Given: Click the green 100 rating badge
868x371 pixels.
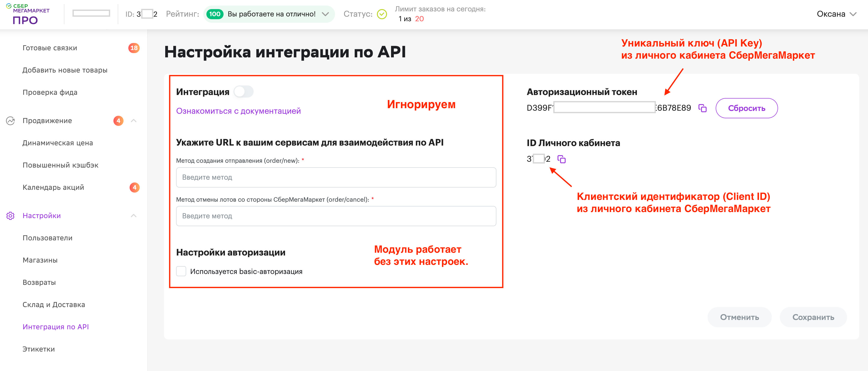Looking at the screenshot, I should point(215,14).
